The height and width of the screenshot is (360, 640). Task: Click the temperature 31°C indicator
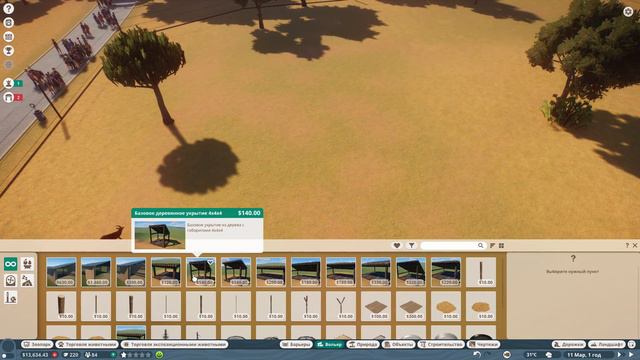tap(531, 355)
